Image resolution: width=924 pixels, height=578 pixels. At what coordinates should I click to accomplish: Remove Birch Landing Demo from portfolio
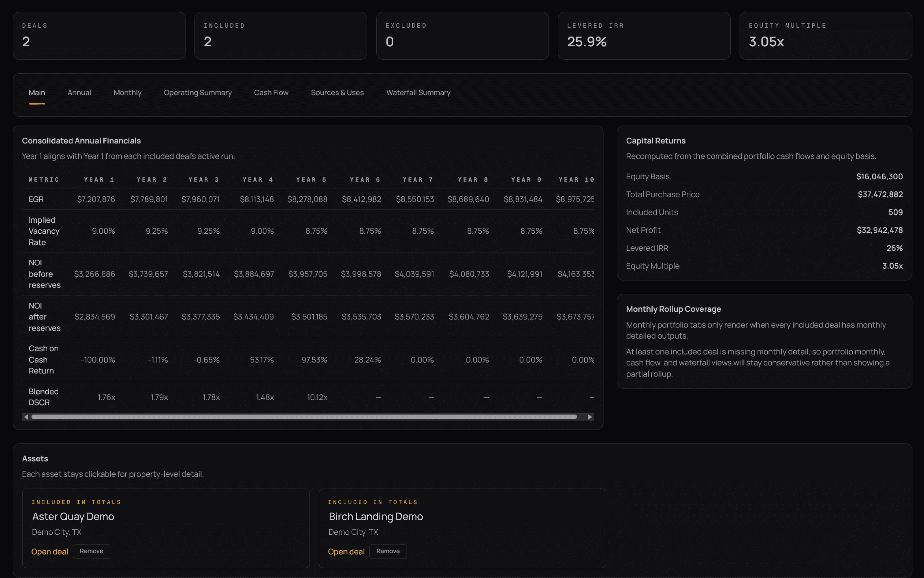tap(388, 551)
